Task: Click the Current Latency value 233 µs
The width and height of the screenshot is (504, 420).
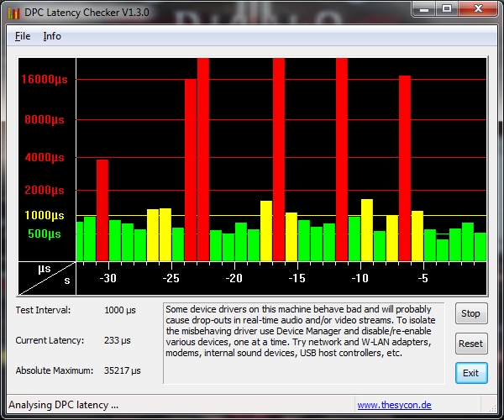Action: coord(118,340)
